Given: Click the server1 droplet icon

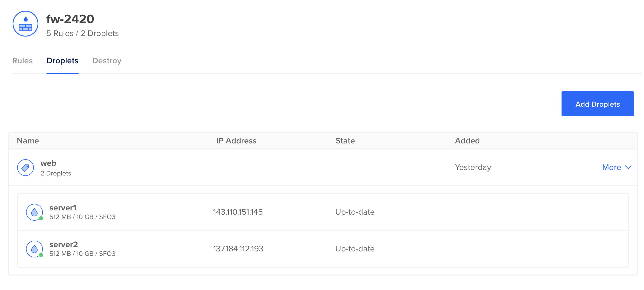Looking at the screenshot, I should point(34,212).
